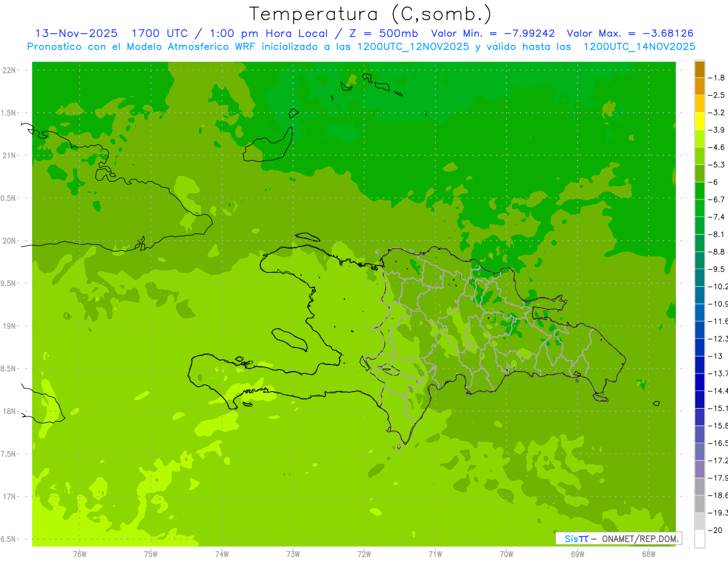Click the "-17.2" colorbar value

pyautogui.click(x=718, y=460)
